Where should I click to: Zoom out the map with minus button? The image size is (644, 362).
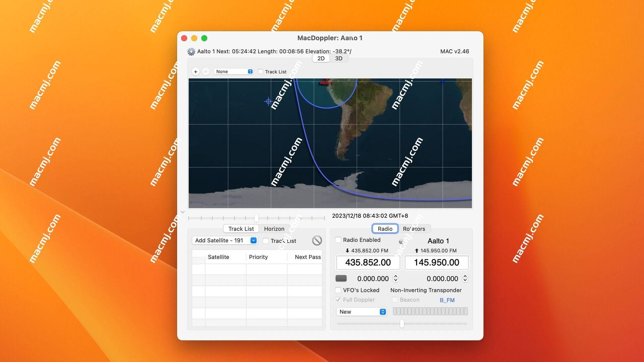click(x=206, y=72)
